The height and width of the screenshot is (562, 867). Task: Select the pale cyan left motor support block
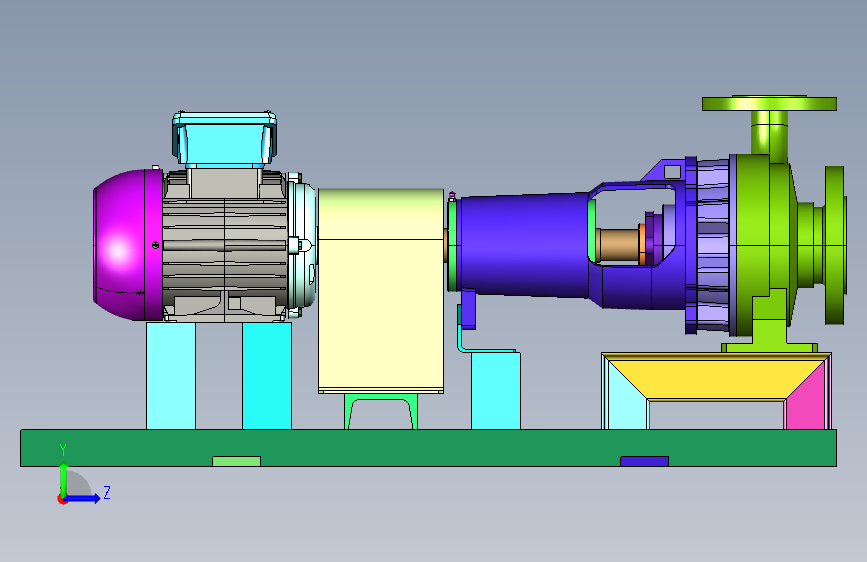click(171, 376)
